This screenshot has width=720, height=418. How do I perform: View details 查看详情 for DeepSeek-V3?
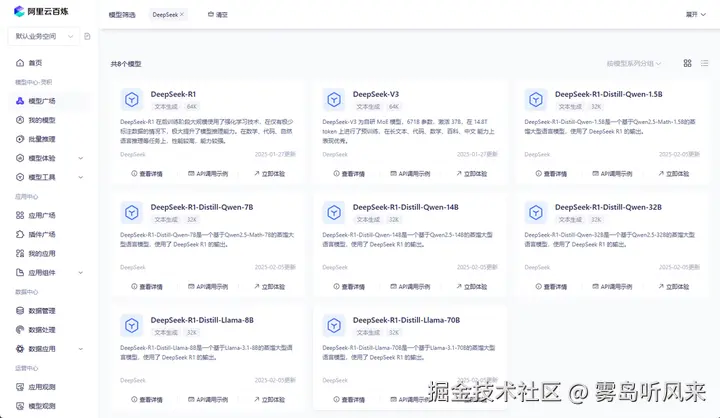tap(349, 174)
